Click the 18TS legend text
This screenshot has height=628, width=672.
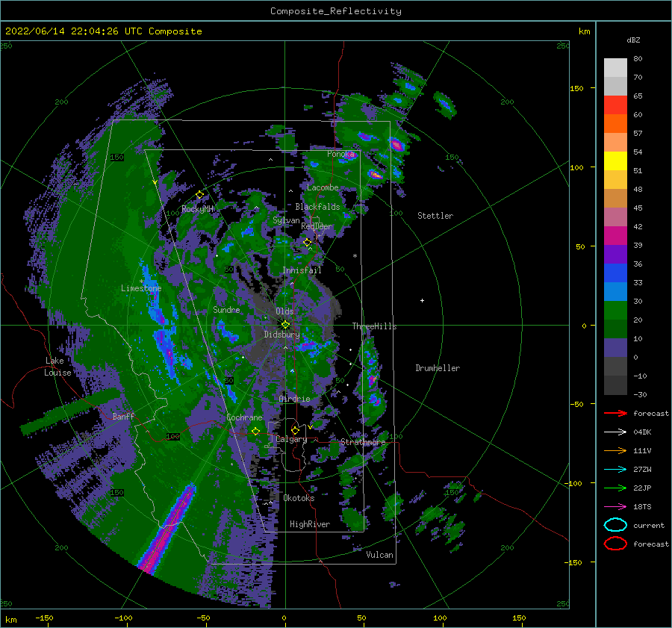tap(642, 507)
